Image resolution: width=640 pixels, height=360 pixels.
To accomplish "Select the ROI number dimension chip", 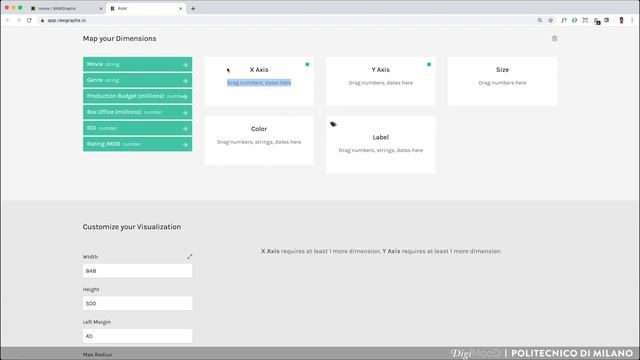I will click(138, 128).
